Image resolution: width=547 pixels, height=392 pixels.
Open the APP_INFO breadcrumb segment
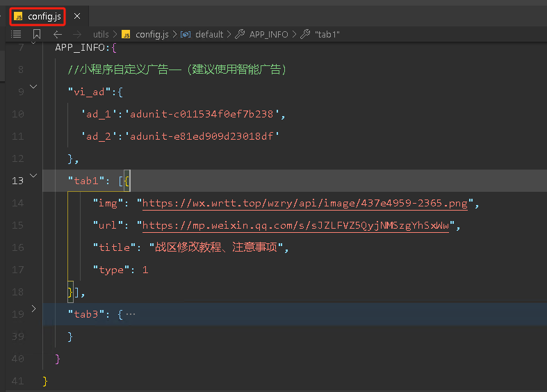click(x=268, y=34)
